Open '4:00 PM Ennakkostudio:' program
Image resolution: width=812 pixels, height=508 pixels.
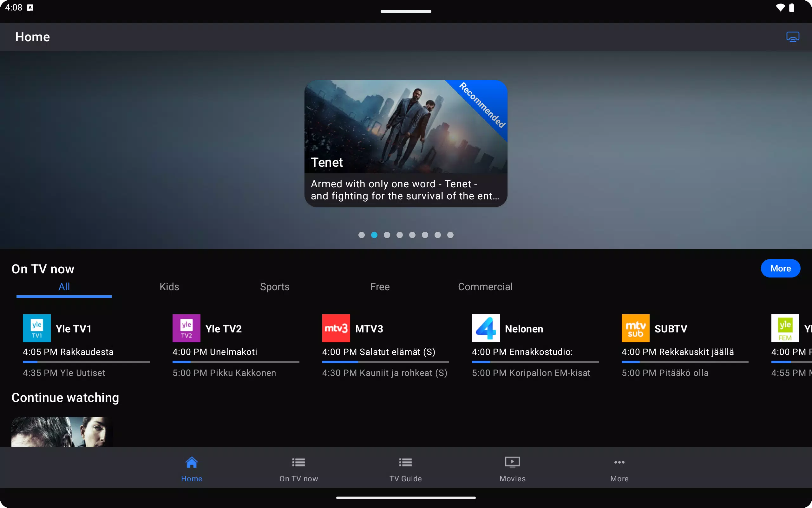(522, 352)
